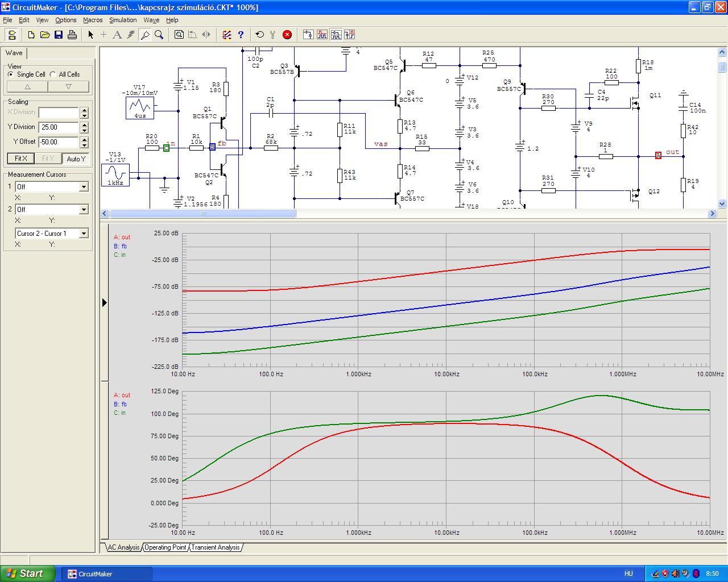Open the Simulation menu
Image resolution: width=728 pixels, height=582 pixels.
(x=123, y=20)
